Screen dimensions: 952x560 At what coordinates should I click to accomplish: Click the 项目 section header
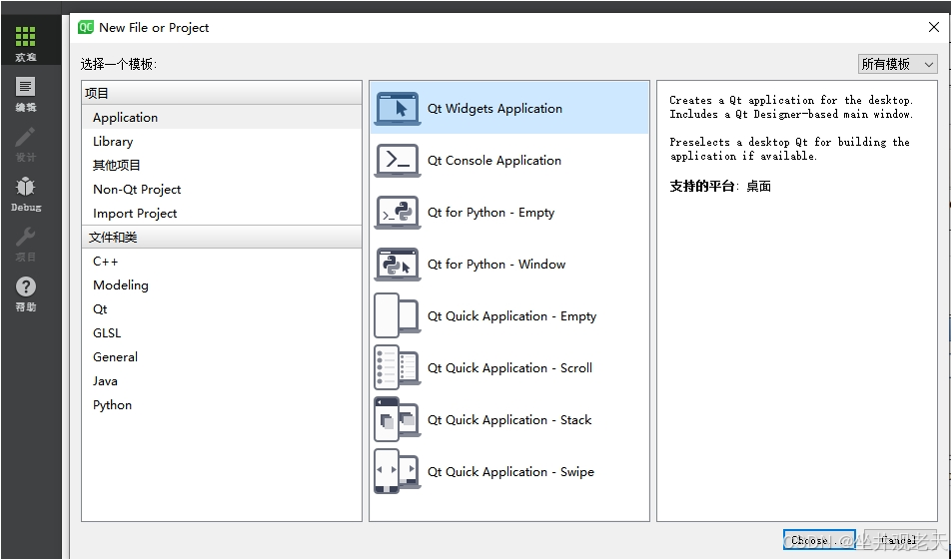[x=222, y=93]
